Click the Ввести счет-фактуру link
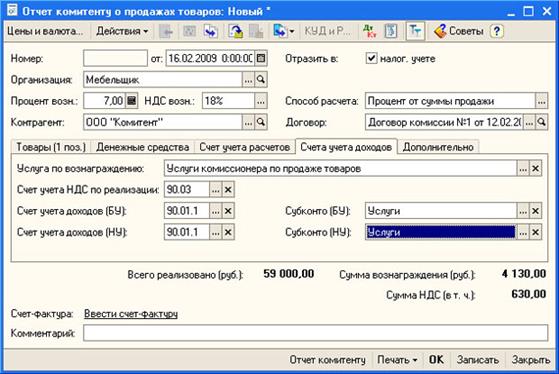This screenshot has width=559, height=374. tap(131, 314)
